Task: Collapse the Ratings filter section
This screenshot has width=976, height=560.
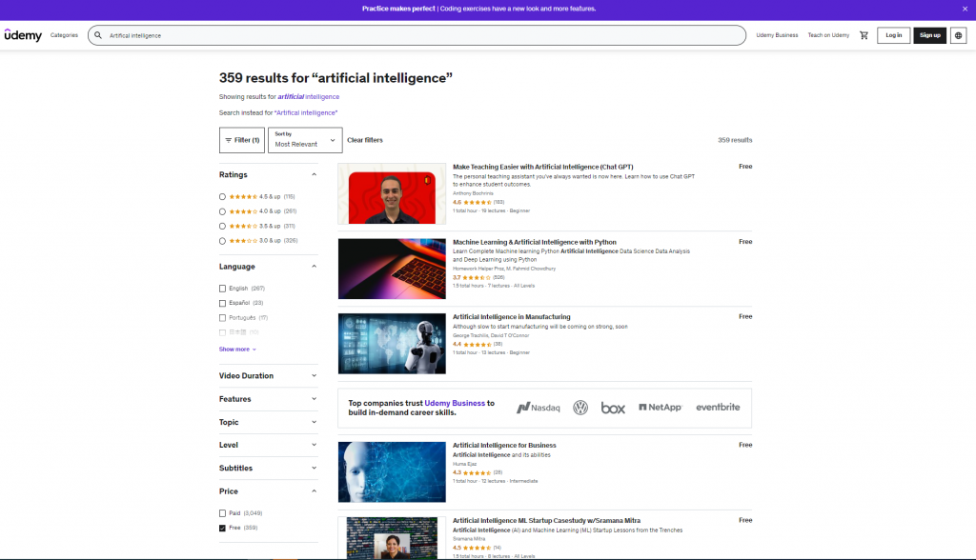Action: point(314,175)
